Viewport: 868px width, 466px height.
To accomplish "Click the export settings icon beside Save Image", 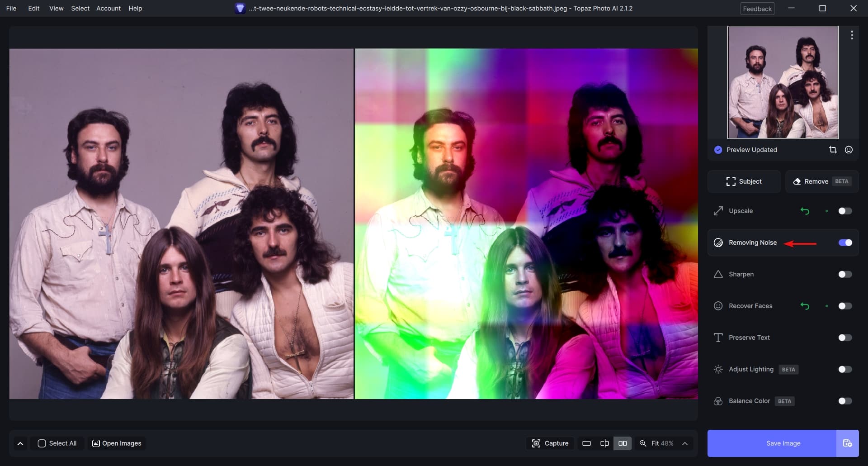I will point(847,443).
